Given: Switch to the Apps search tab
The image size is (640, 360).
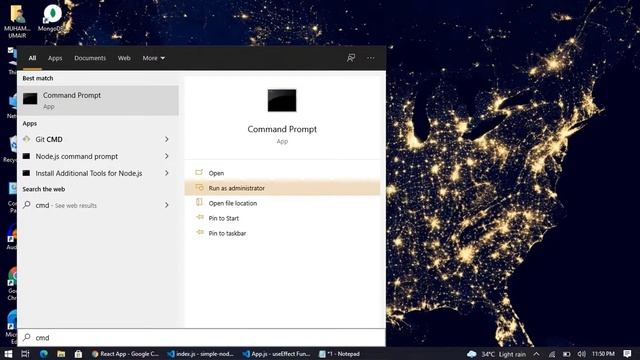Looking at the screenshot, I should click(55, 58).
